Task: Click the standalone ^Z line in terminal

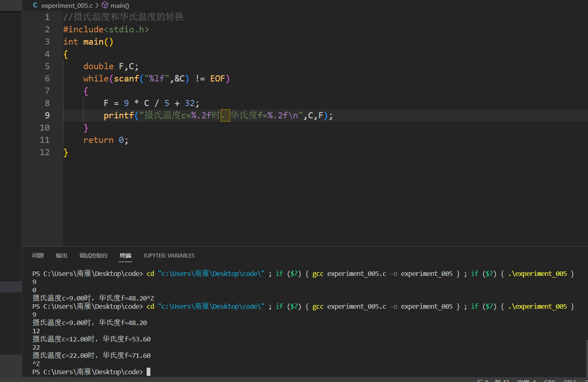Action: 36,364
